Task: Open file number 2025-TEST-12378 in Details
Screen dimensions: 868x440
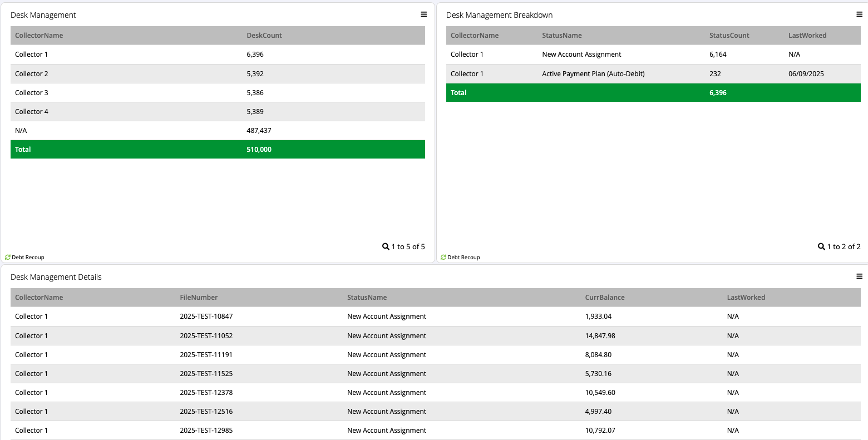Action: [x=206, y=393]
